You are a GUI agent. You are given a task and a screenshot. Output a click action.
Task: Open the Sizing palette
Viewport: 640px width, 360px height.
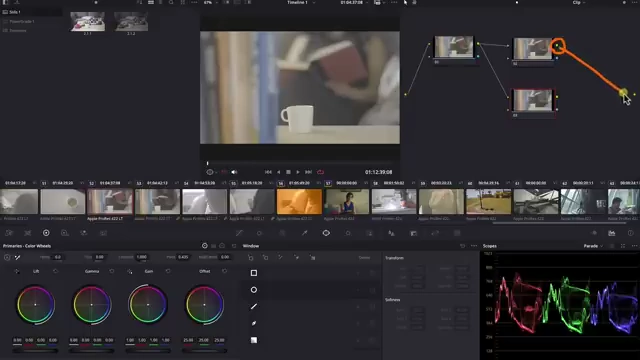[x=435, y=233]
